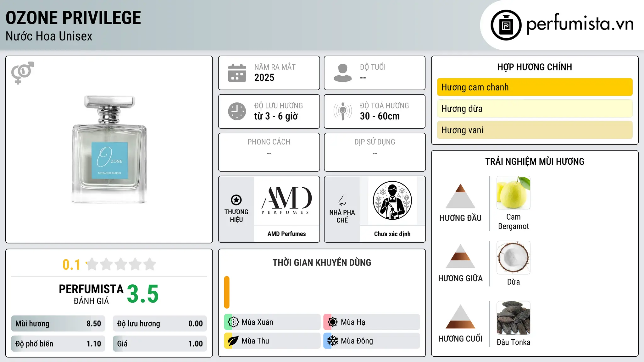This screenshot has height=362, width=644.
Task: Click the orange 0.1 user rating
Action: (71, 265)
